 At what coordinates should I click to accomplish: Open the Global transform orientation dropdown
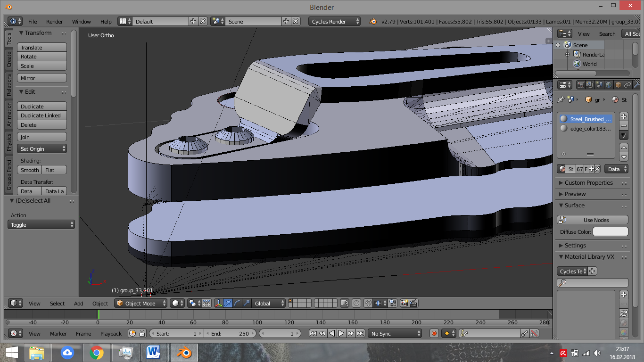(269, 303)
